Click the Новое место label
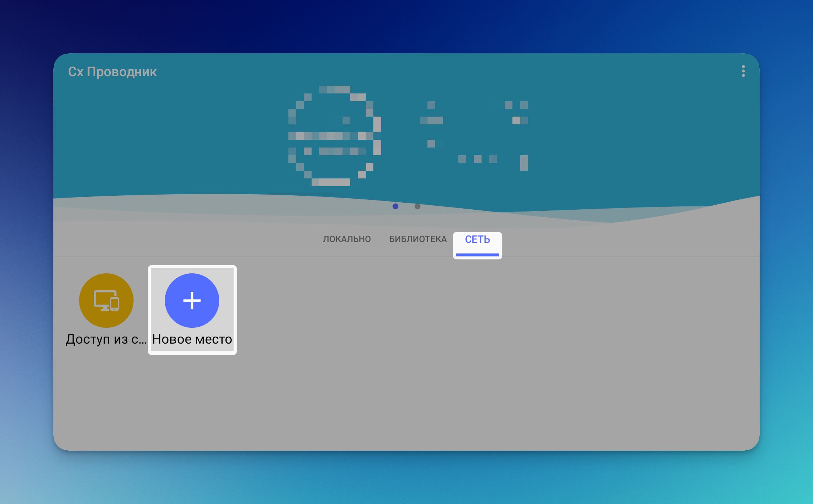The image size is (813, 504). [192, 339]
